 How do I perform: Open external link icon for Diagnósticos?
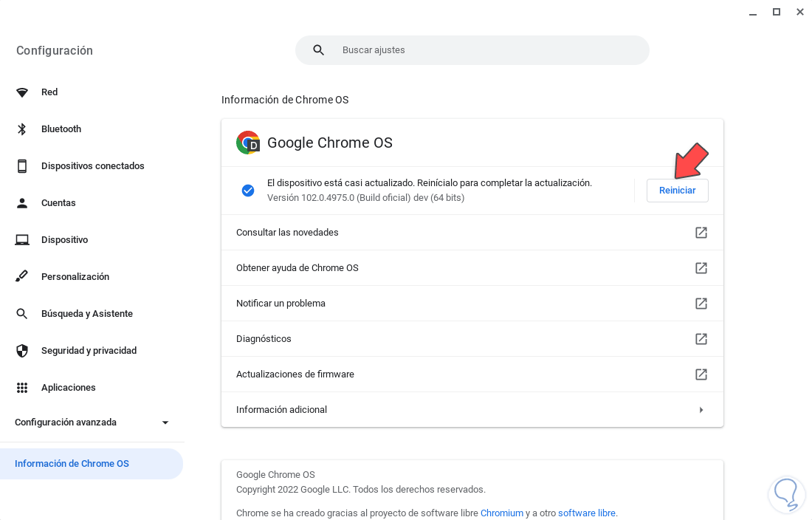pos(701,339)
